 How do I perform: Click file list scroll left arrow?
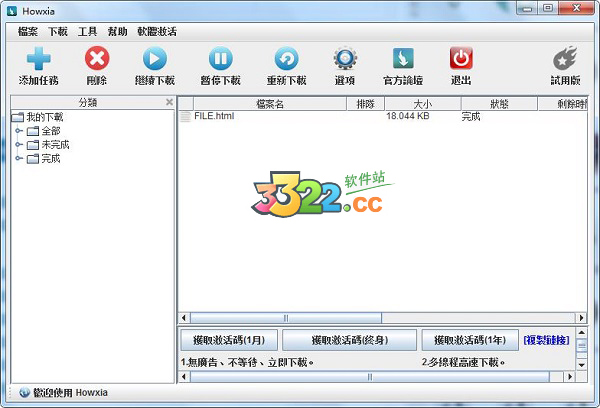coord(184,318)
